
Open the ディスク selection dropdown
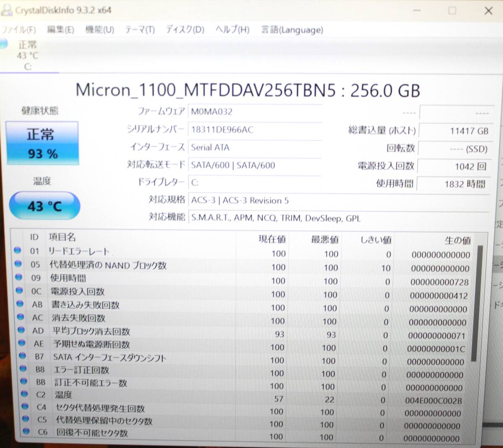pyautogui.click(x=184, y=30)
